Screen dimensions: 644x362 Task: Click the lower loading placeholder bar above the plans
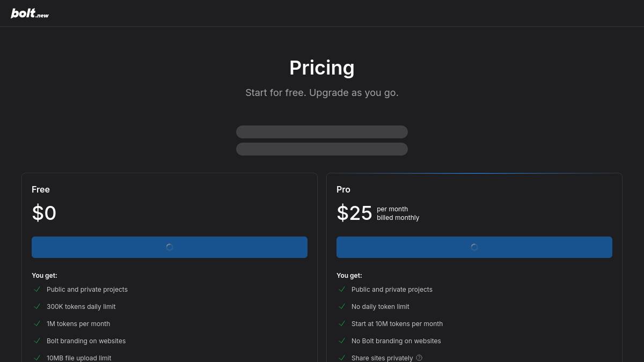pos(322,149)
